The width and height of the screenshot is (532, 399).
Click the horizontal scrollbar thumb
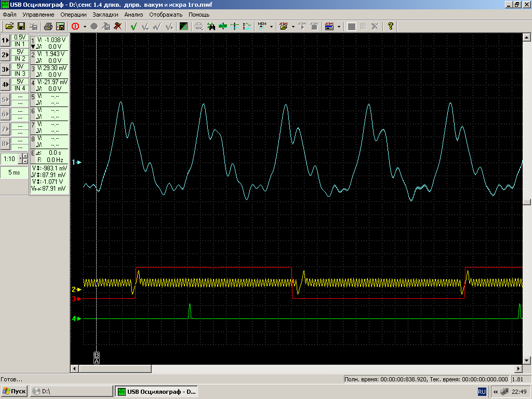pos(115,368)
